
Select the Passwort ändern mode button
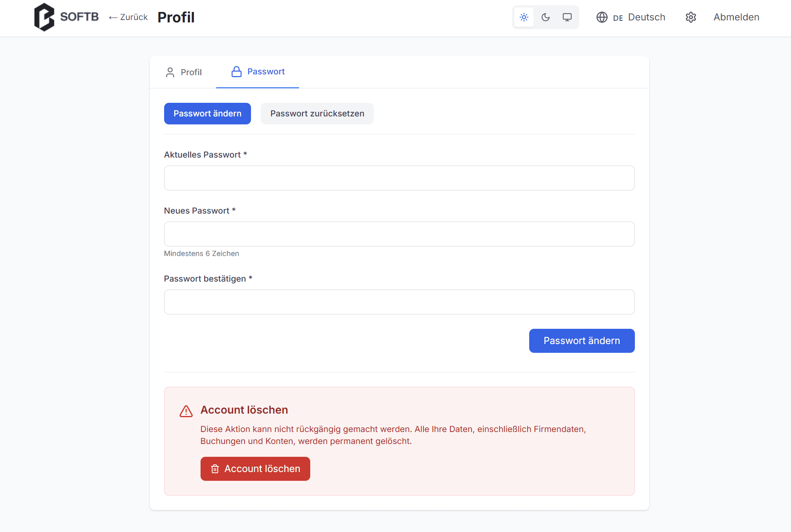207,114
